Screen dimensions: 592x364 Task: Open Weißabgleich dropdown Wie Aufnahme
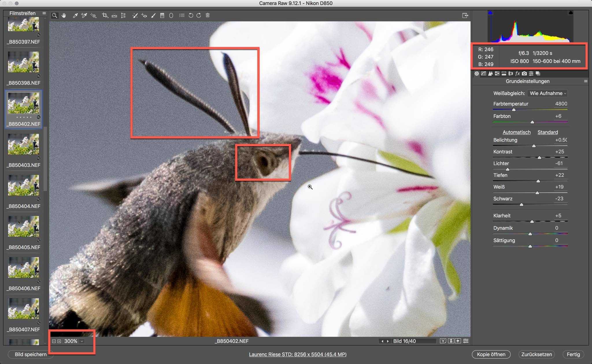coord(547,93)
